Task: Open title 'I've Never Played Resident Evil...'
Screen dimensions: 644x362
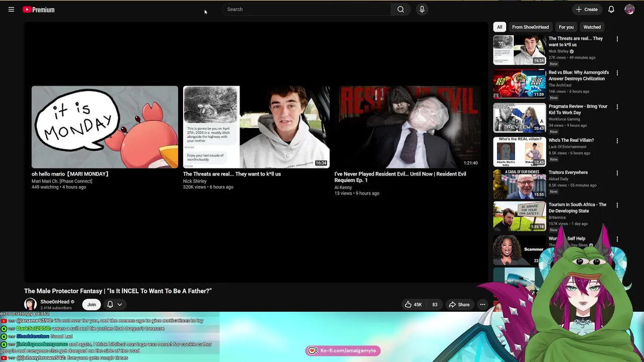Action: (400, 177)
